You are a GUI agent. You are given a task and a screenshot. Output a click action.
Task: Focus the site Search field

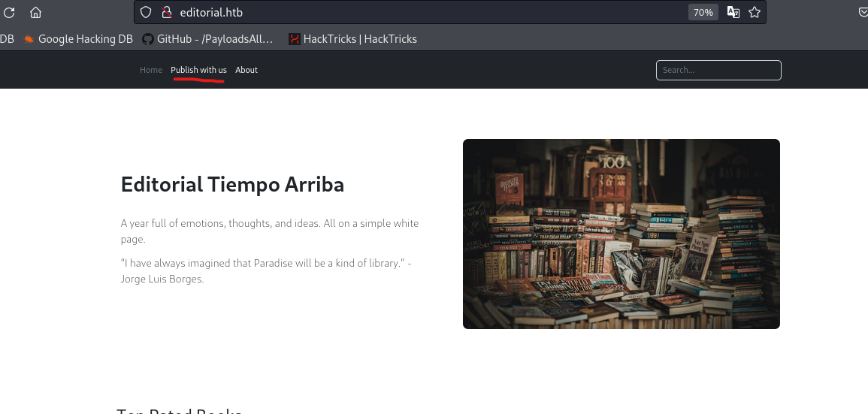[718, 70]
